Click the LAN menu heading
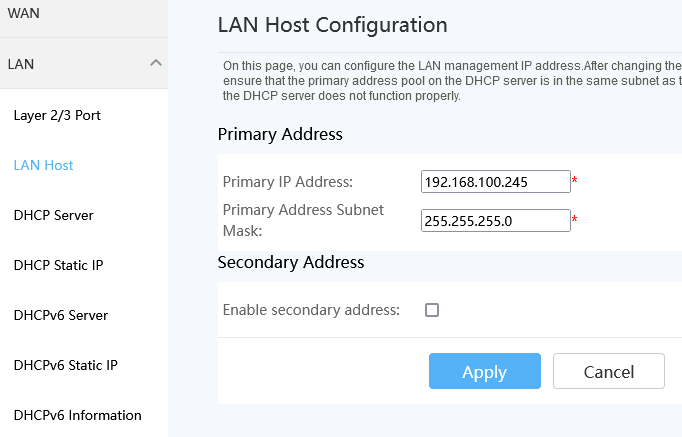The height and width of the screenshot is (437, 682). pyautogui.click(x=22, y=64)
